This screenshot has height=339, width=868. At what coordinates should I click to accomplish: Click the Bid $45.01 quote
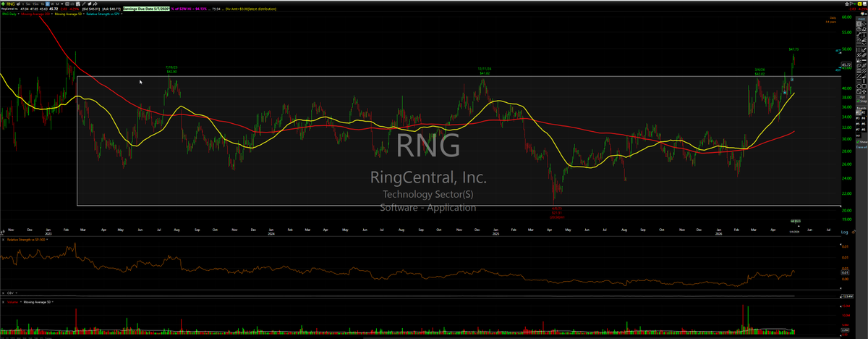[90, 9]
